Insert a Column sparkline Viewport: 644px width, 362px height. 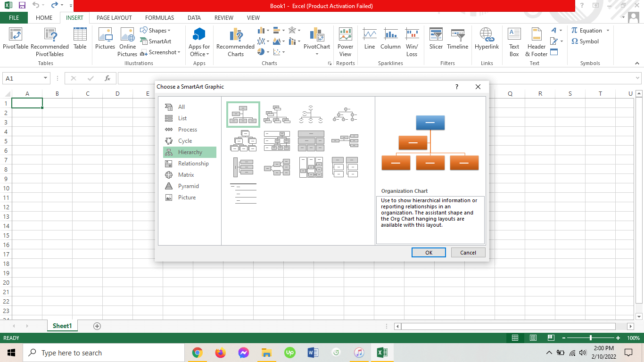[390, 39]
